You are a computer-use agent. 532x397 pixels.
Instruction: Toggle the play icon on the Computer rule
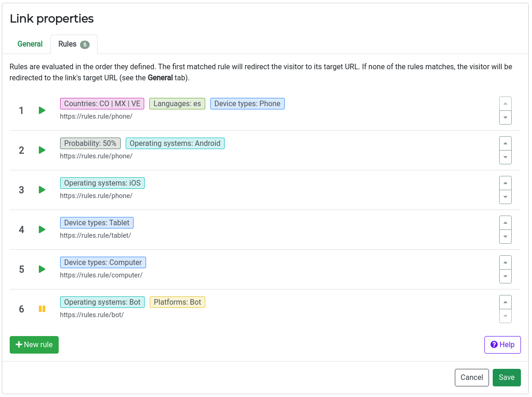42,269
